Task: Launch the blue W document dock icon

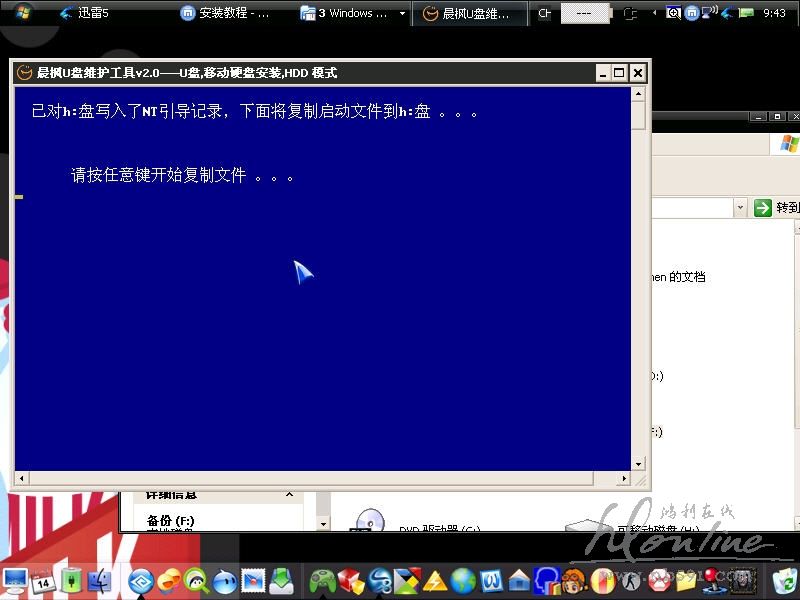Action: point(491,582)
